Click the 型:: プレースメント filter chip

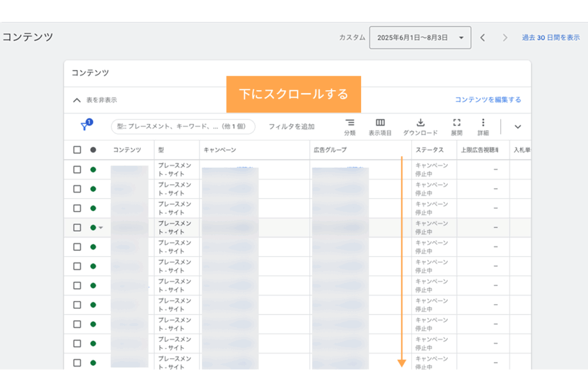(x=183, y=127)
